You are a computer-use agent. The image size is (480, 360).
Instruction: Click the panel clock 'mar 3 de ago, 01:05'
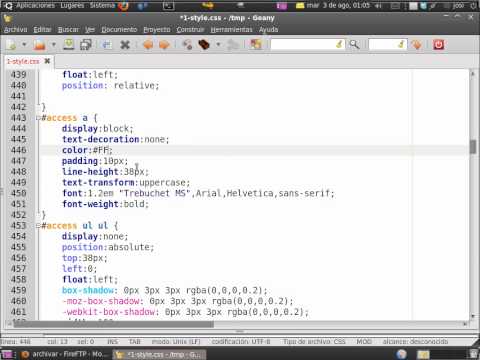pos(338,5)
